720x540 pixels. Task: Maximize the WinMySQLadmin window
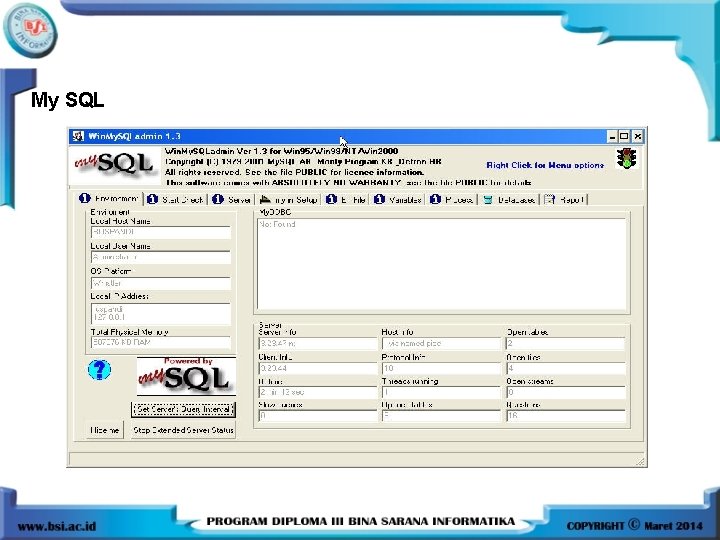pos(624,136)
